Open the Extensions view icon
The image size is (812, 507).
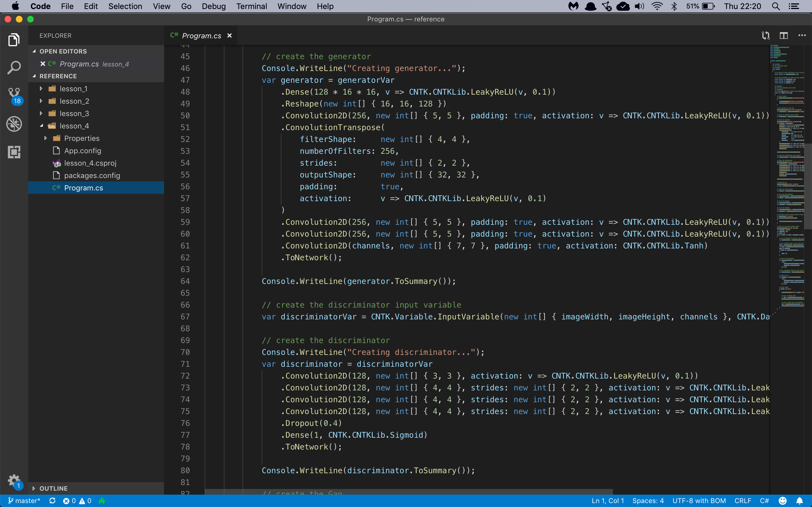click(14, 152)
